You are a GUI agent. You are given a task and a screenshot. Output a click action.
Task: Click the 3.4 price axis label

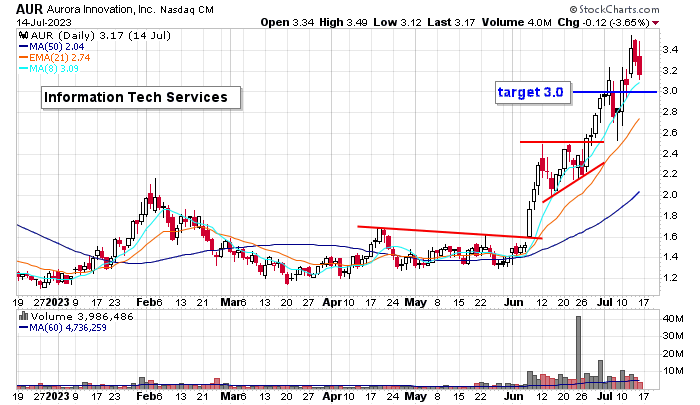coord(671,50)
